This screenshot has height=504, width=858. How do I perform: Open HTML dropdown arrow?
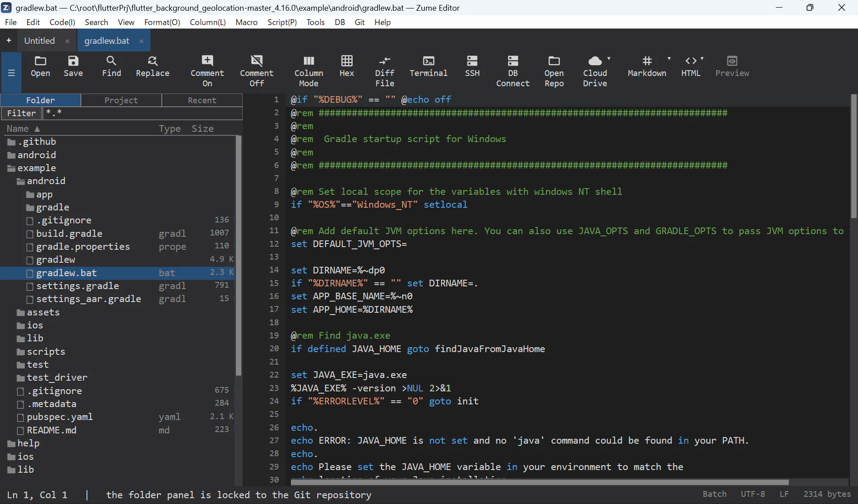tap(702, 59)
